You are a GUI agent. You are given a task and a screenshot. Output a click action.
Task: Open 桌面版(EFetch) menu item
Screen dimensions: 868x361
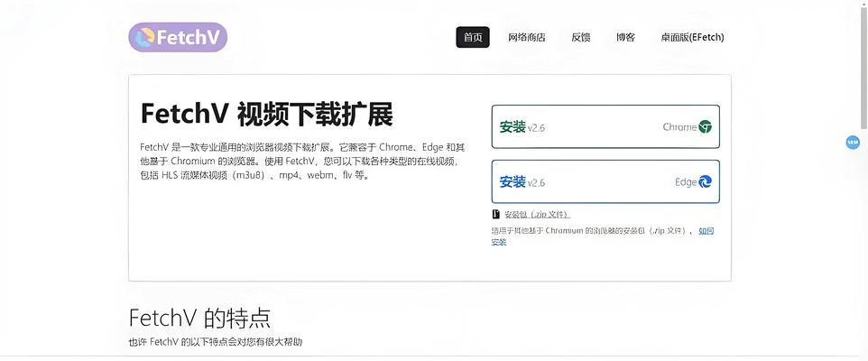pos(692,37)
